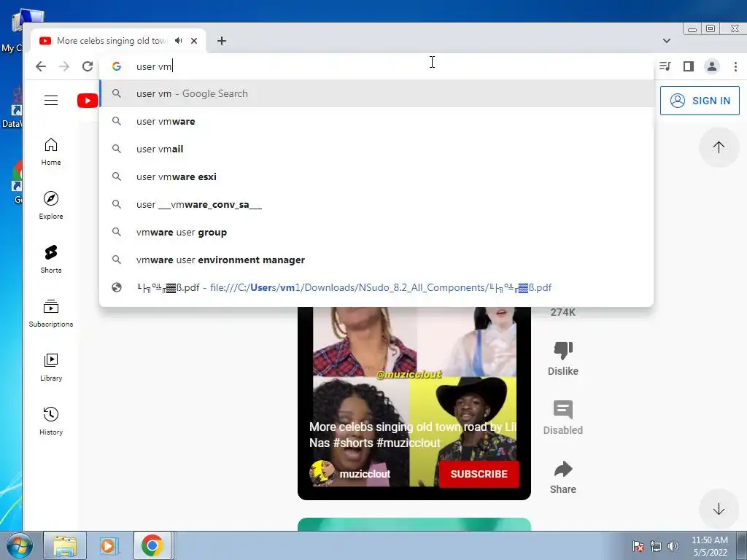Click the #muzicclout hashtag in title
Image resolution: width=747 pixels, height=560 pixels.
tap(409, 443)
